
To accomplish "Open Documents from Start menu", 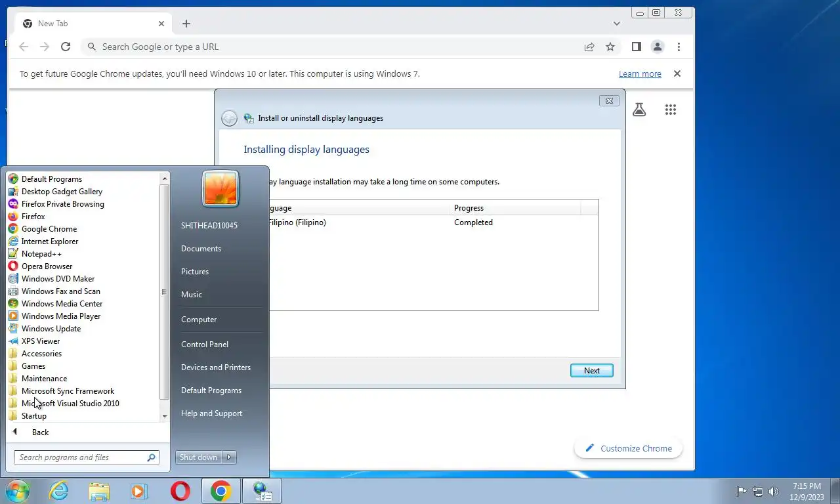I will point(201,248).
